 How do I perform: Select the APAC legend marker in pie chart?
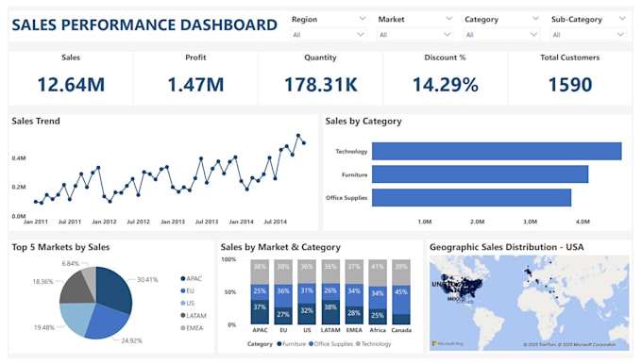pyautogui.click(x=183, y=278)
